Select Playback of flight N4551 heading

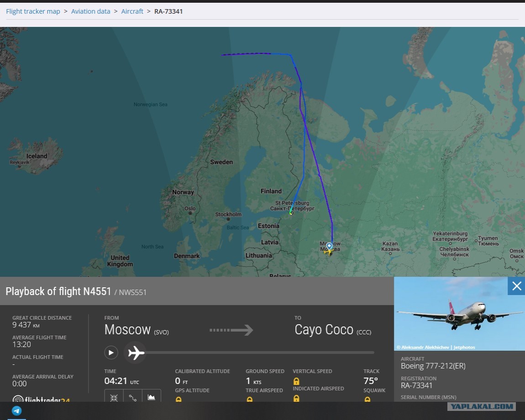[58, 291]
